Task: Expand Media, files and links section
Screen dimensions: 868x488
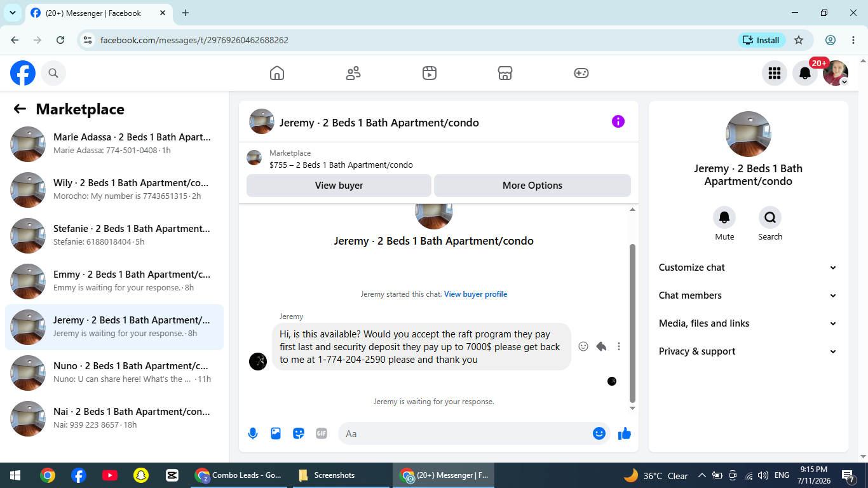Action: point(748,323)
